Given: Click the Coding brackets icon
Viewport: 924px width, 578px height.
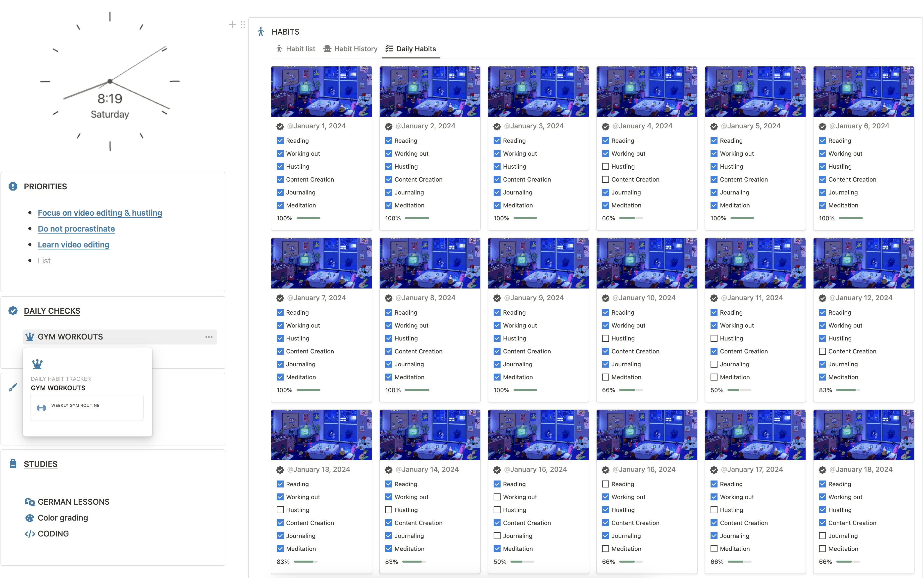Looking at the screenshot, I should tap(30, 534).
